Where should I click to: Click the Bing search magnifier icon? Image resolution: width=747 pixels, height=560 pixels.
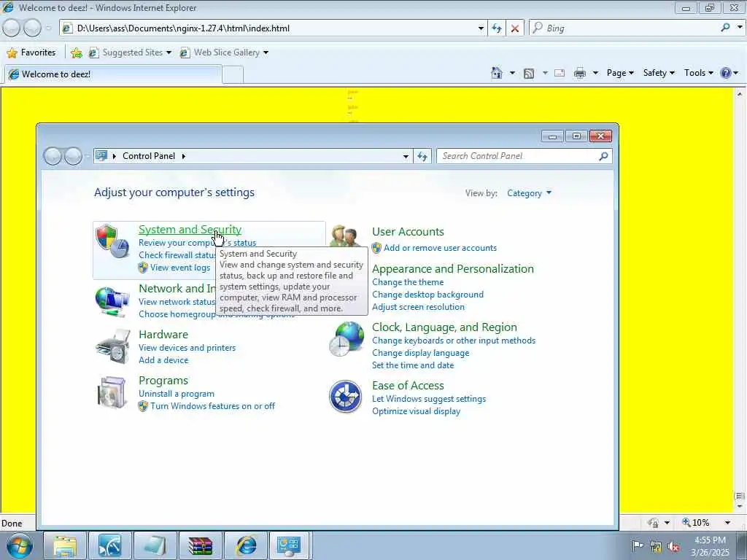[725, 28]
